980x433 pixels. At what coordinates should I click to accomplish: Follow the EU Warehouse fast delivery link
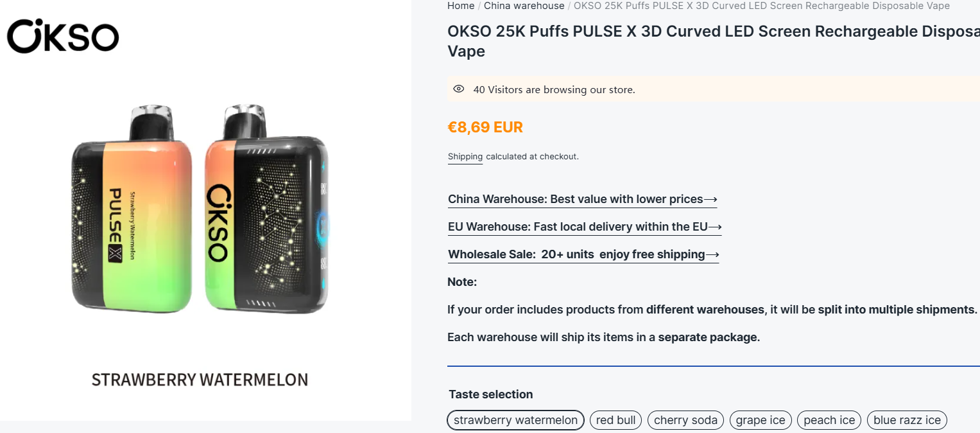[x=578, y=227]
